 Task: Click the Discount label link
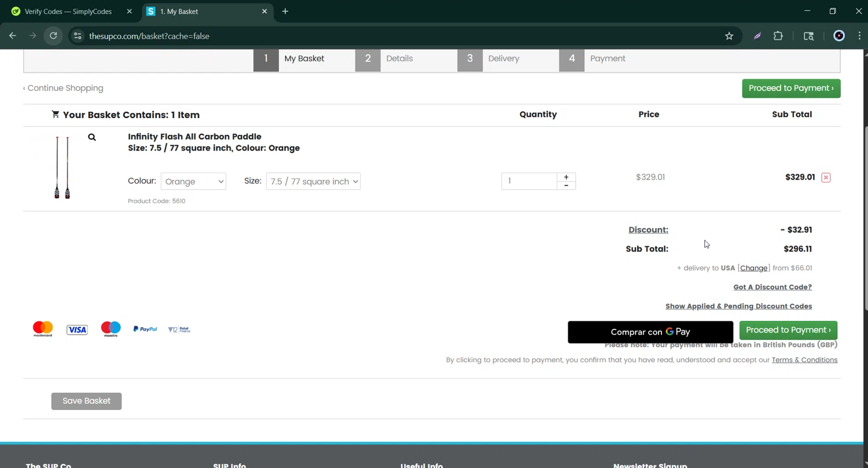point(648,230)
